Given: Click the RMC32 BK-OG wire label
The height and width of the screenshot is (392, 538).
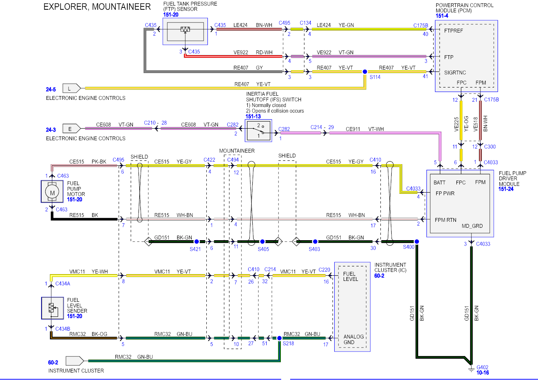Looking at the screenshot, I should click(x=88, y=334).
